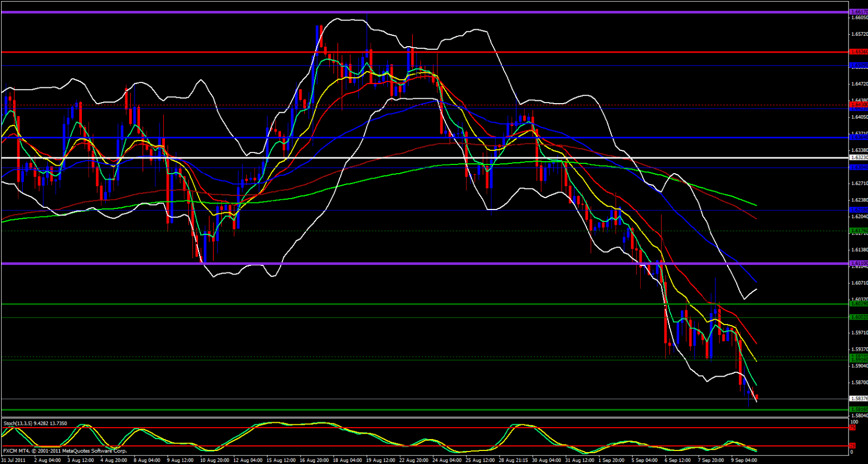Click the green 1.60290 price tag
This screenshot has height=464, width=868.
coord(858,304)
